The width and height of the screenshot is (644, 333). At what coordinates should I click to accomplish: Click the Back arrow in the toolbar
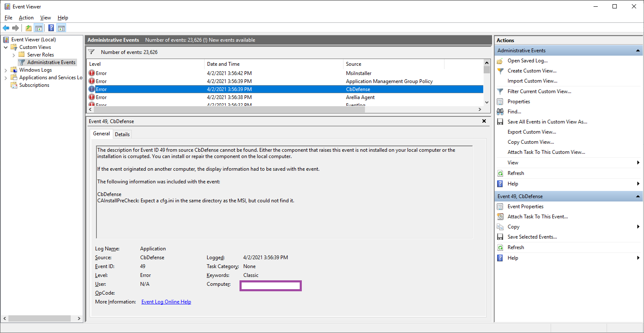point(6,28)
